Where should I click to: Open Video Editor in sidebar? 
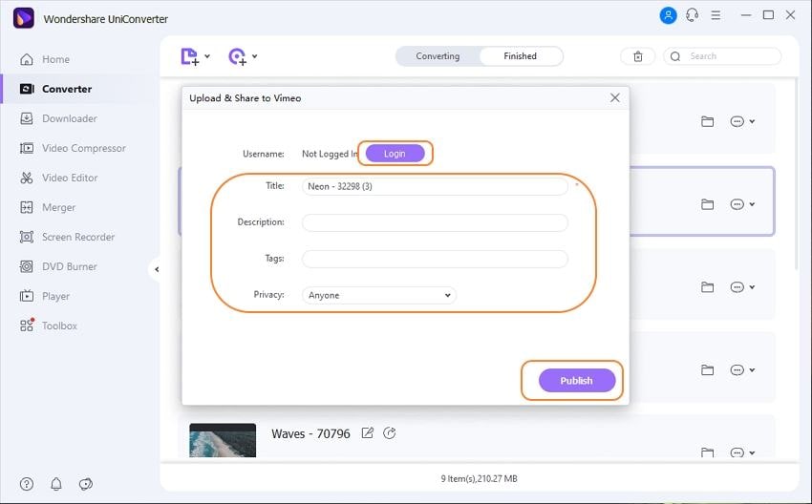coord(70,178)
